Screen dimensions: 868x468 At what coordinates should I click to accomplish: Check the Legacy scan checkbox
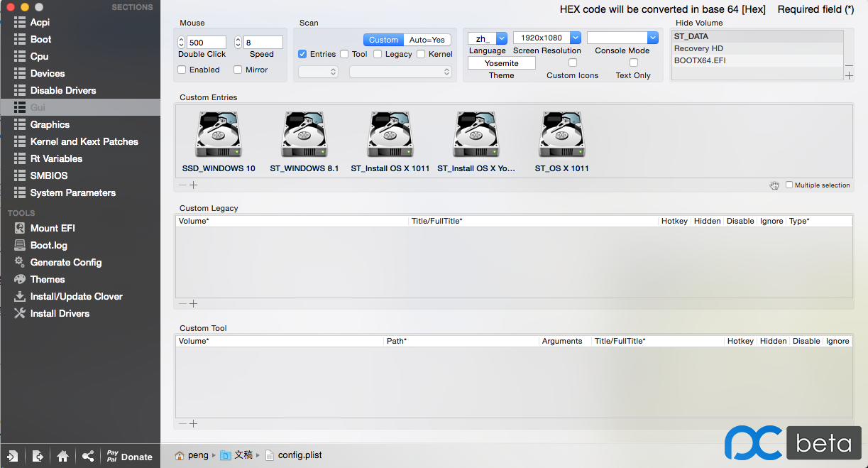(x=378, y=54)
